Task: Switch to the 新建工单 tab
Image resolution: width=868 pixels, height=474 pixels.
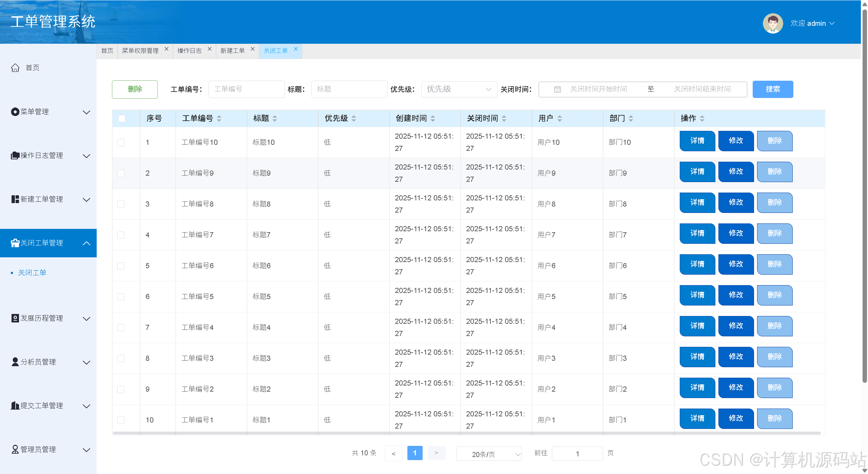Action: (232, 51)
